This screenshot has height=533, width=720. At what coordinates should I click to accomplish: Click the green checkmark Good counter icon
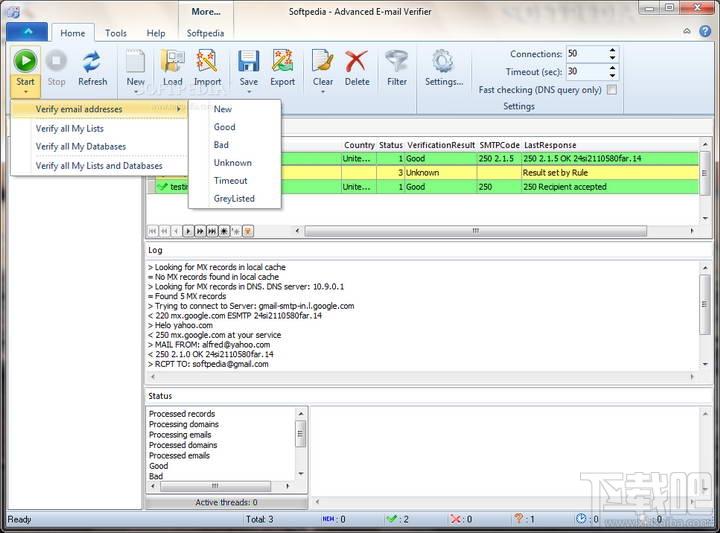(x=391, y=519)
